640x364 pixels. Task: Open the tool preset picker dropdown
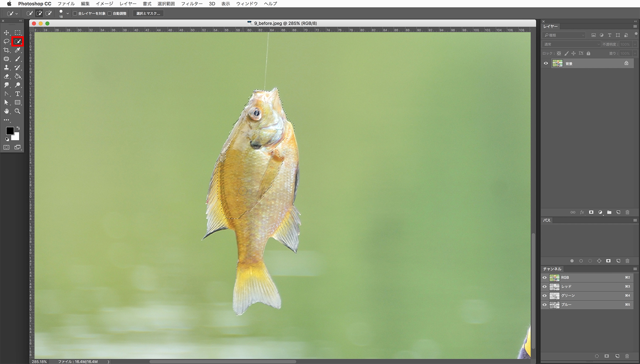pos(12,13)
